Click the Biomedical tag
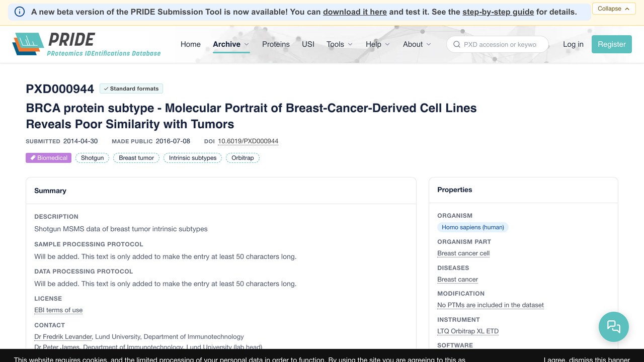 [x=49, y=158]
